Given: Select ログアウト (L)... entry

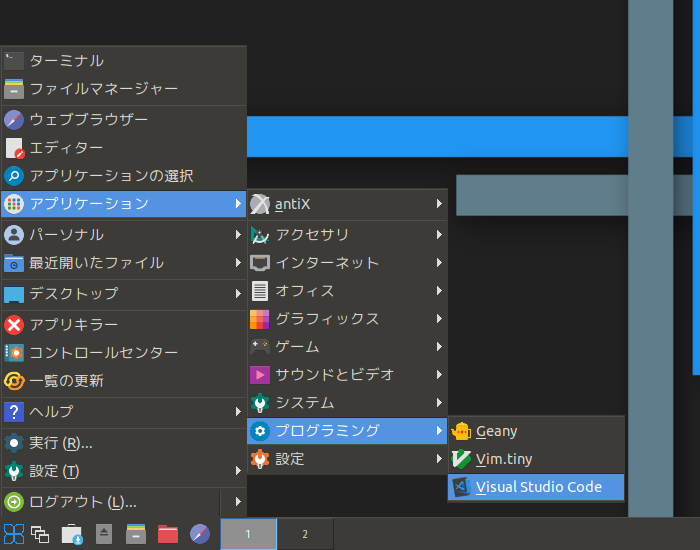Looking at the screenshot, I should point(110,502).
